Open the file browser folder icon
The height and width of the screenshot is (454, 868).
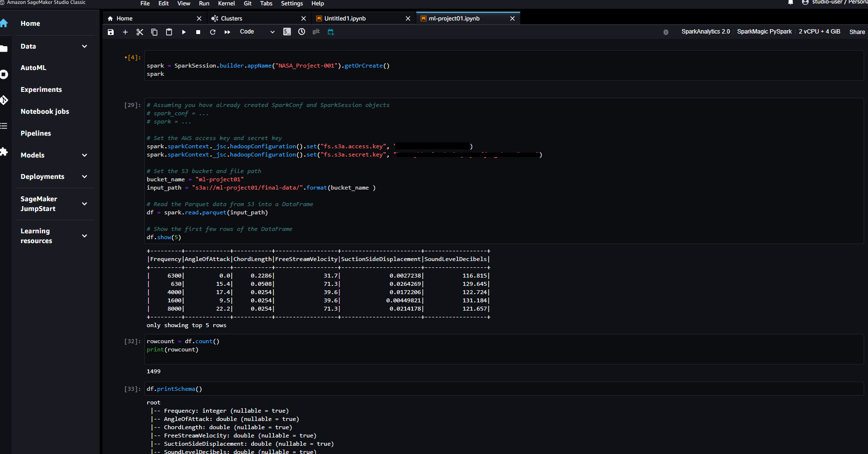(4, 49)
